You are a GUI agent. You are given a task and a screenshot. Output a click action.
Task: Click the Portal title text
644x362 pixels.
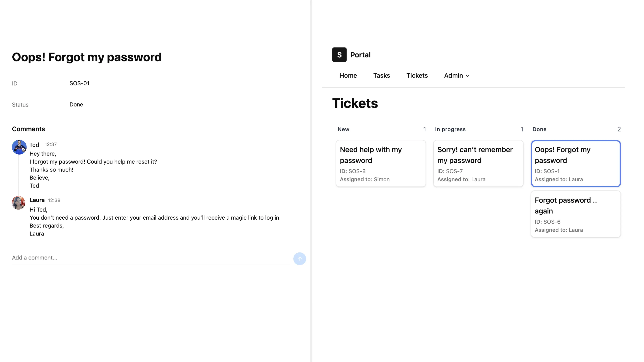(360, 55)
